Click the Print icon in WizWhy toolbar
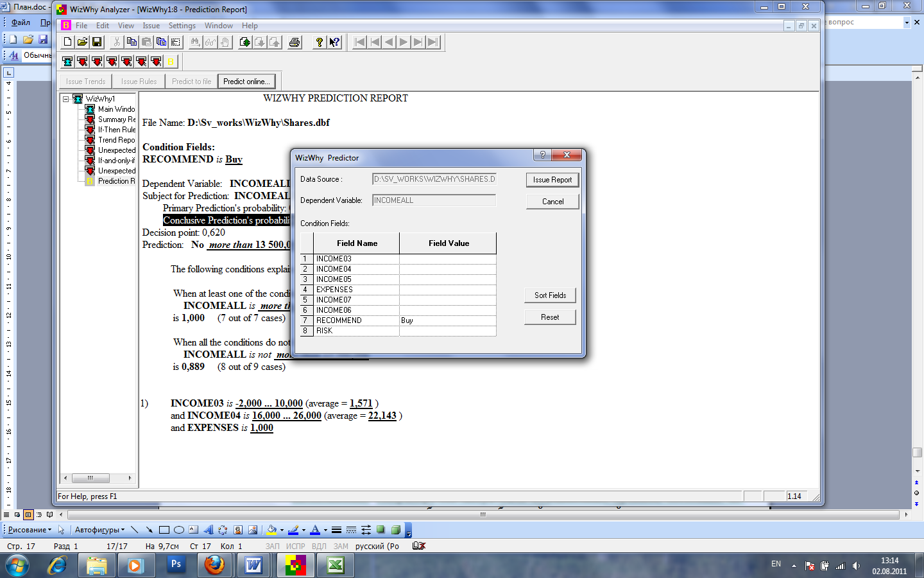 [295, 42]
